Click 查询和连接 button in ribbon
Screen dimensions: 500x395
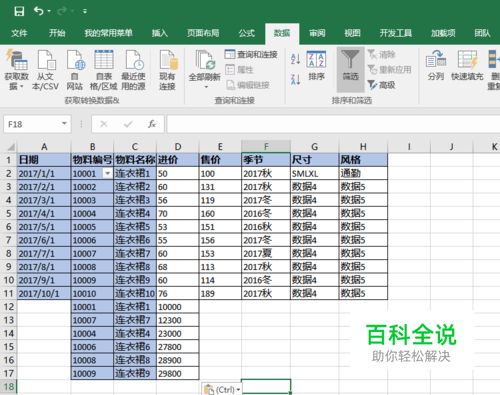coord(251,54)
